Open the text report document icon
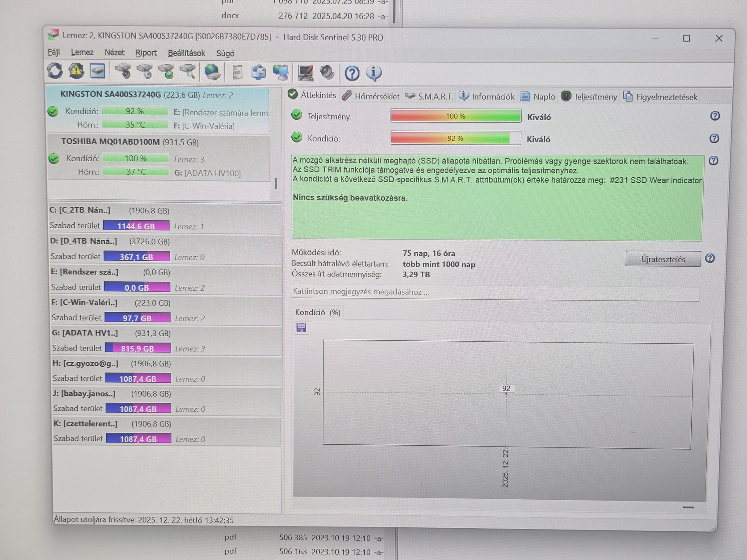This screenshot has height=560, width=747. [238, 72]
